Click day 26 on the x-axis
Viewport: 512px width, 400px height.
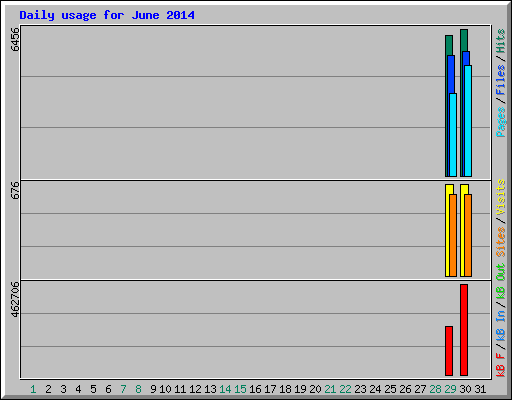click(405, 389)
